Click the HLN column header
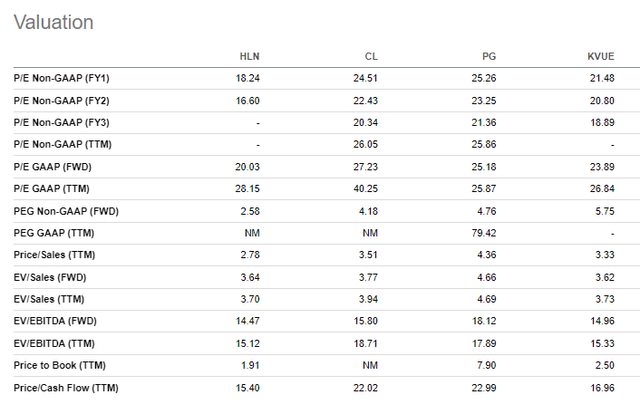Screen dimensions: 640x414 click(250, 56)
